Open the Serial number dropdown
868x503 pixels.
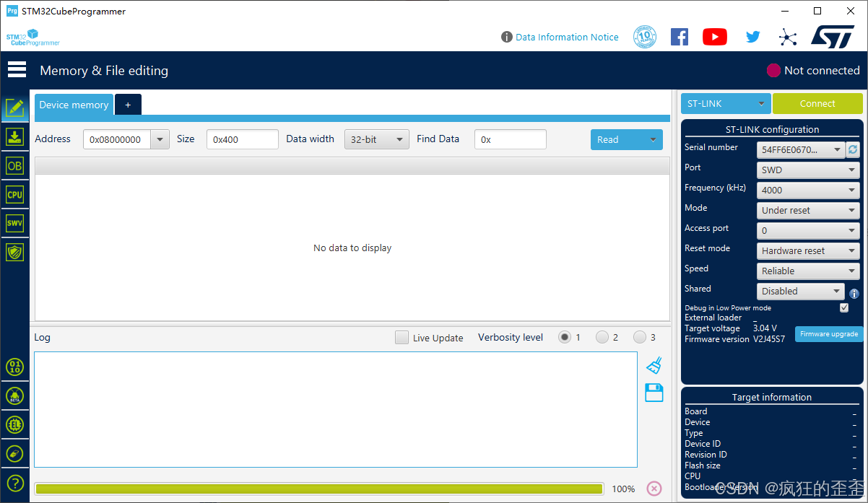pos(801,149)
